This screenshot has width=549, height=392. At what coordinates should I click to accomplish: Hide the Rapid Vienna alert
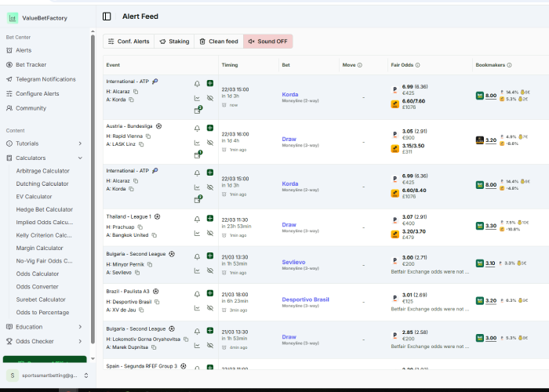pyautogui.click(x=210, y=143)
